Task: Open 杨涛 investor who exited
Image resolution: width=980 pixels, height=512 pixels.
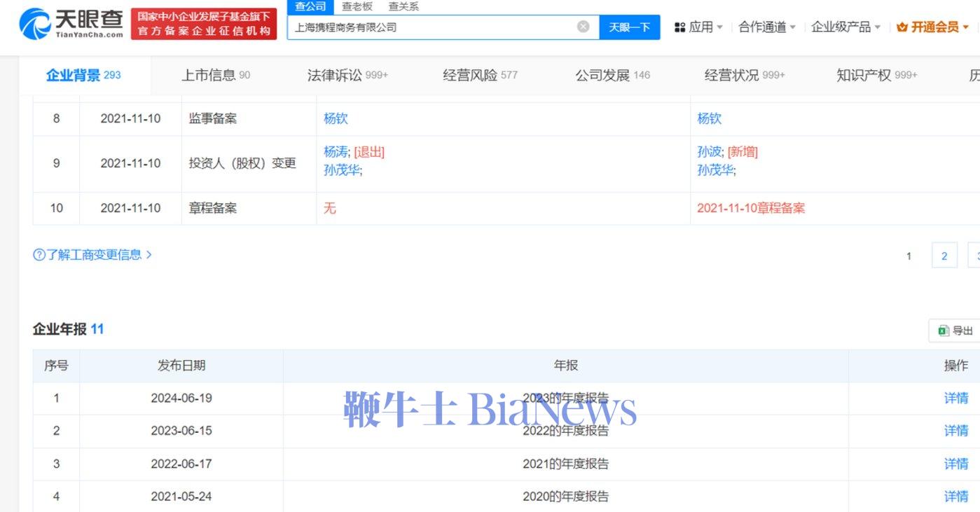Action: point(335,152)
